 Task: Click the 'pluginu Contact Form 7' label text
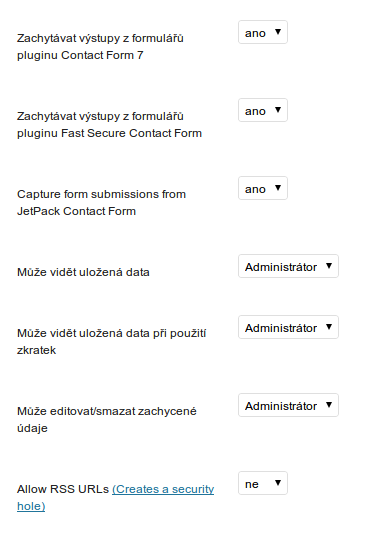pyautogui.click(x=80, y=55)
